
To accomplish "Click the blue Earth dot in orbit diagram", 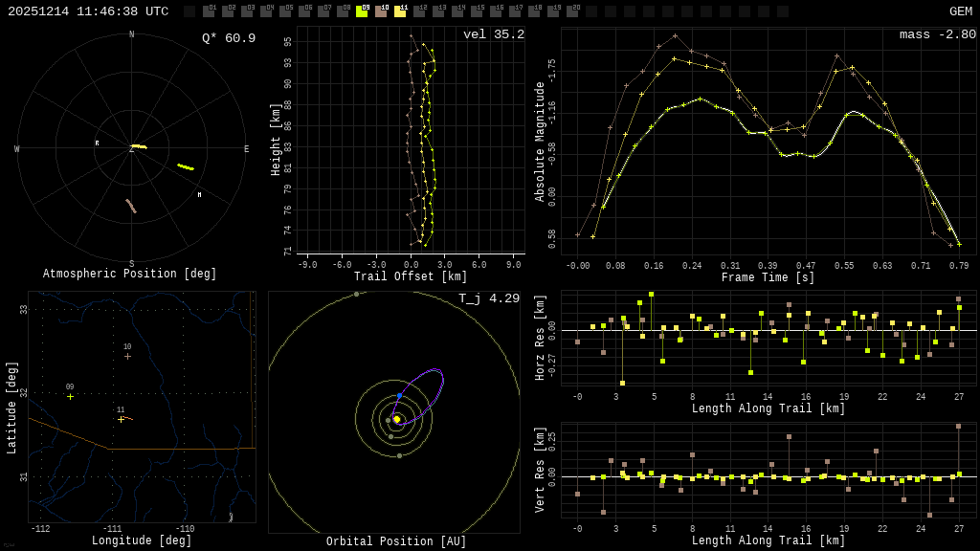I will (399, 396).
